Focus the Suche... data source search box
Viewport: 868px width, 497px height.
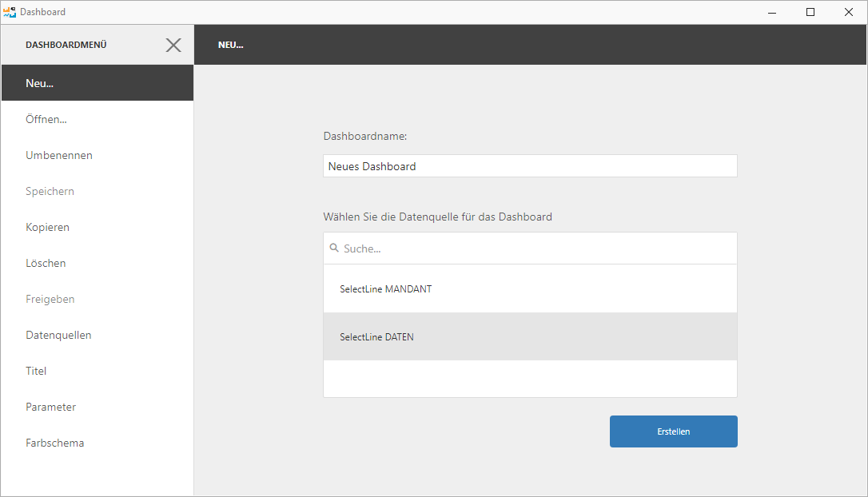point(530,248)
